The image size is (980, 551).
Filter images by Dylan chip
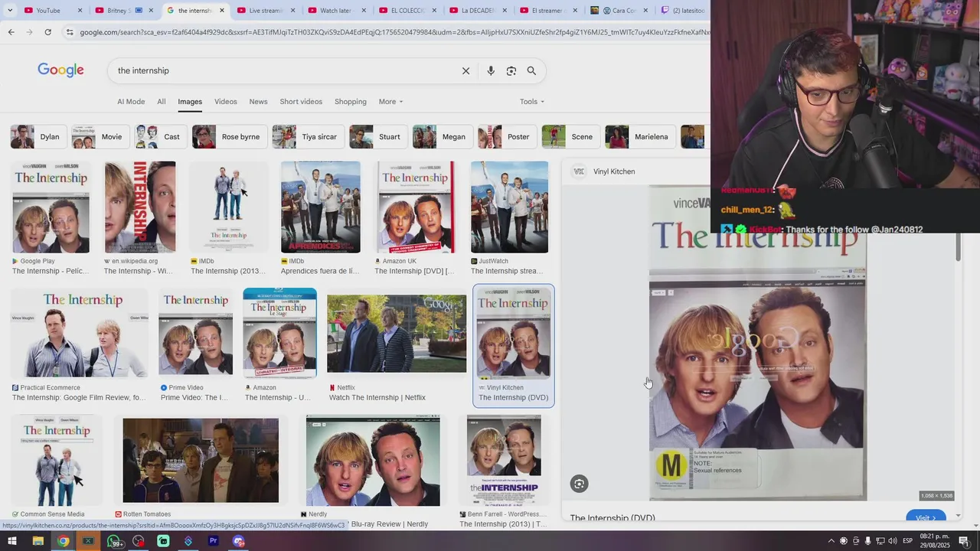[38, 137]
